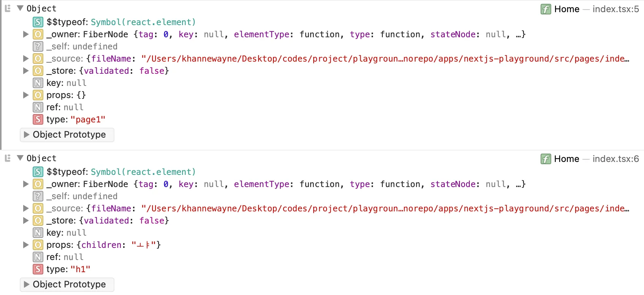The height and width of the screenshot is (295, 644).
Task: Click the log icon beside the index.tsx:6 Object
Action: click(8, 158)
